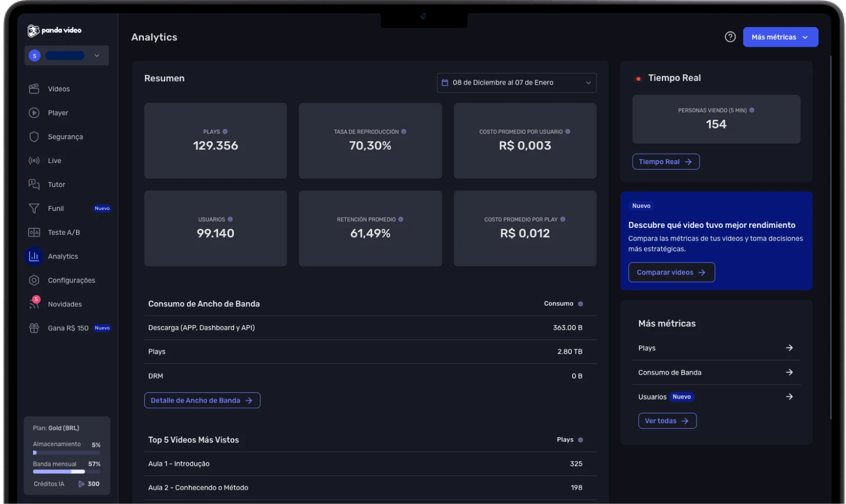Open Usuarios Nuevo metrics link

click(716, 397)
